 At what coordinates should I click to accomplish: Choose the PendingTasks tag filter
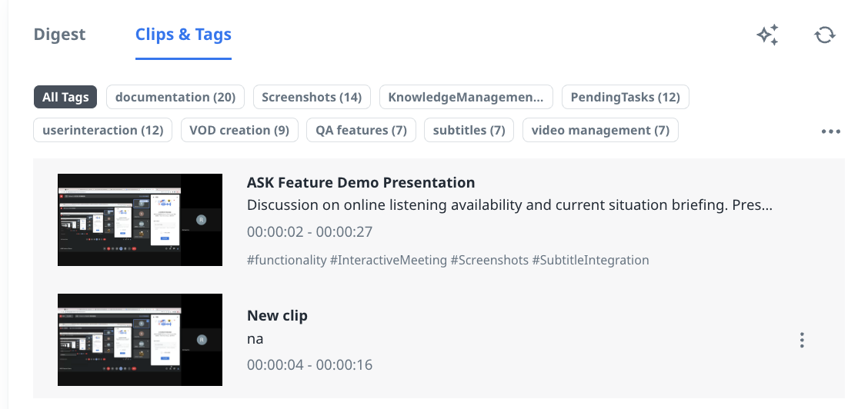pyautogui.click(x=625, y=97)
